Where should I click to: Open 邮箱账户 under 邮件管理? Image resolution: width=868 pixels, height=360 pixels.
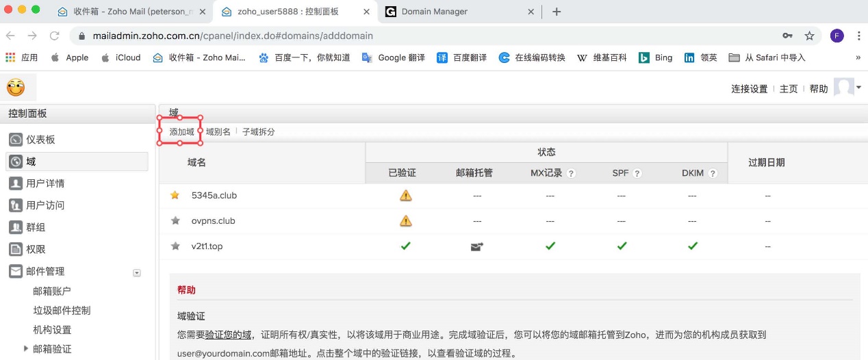point(52,291)
